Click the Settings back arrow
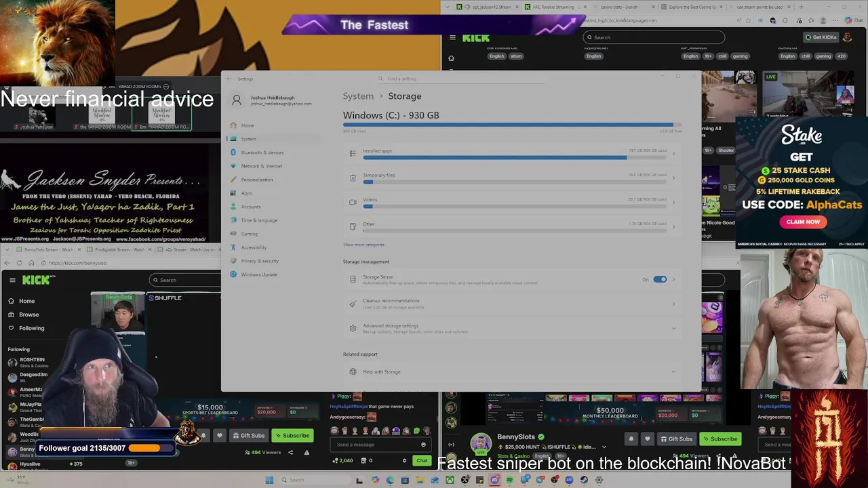Viewport: 868px width, 488px height. 229,79
